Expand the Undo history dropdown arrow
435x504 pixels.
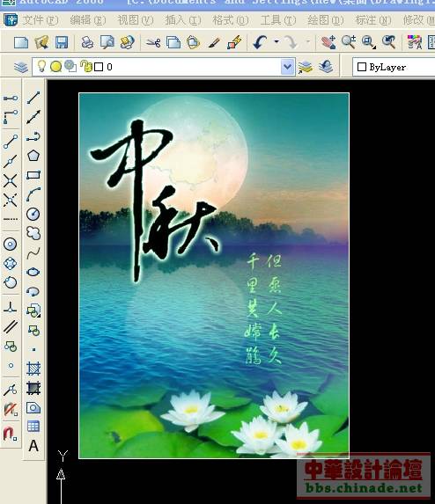pos(276,42)
